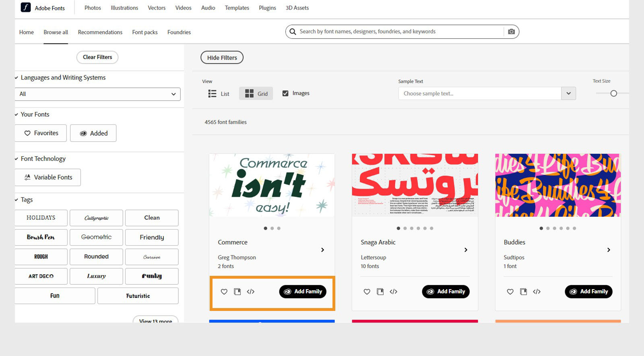Go to Templates in top navigation
644x356 pixels.
[x=237, y=8]
